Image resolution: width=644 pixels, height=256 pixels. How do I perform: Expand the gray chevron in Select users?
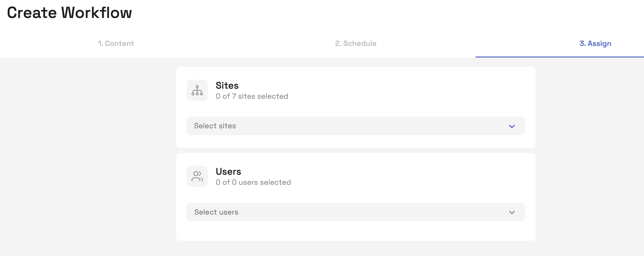pos(512,212)
